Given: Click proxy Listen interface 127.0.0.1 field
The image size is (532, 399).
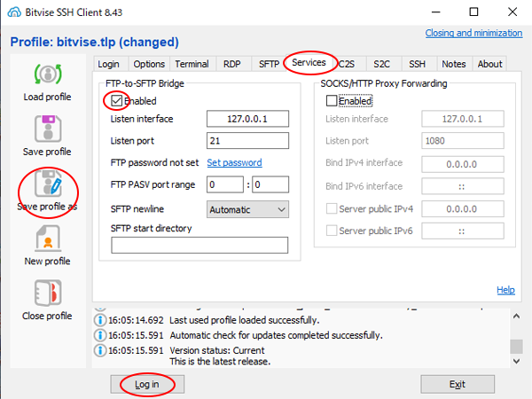Looking at the screenshot, I should pos(463,119).
